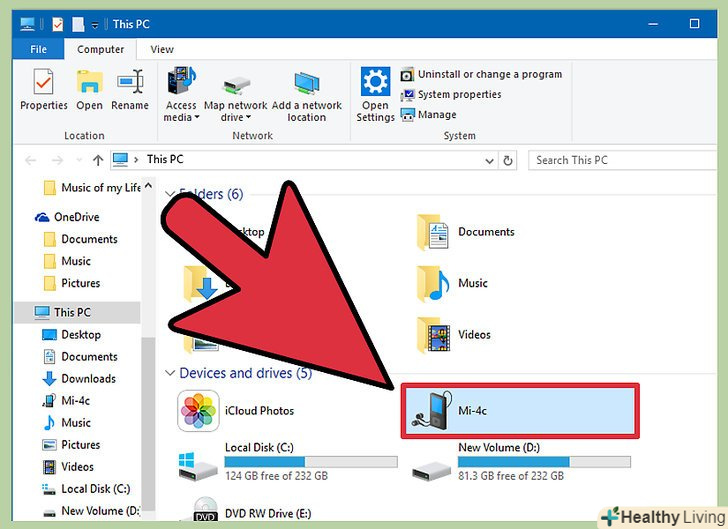This screenshot has width=728, height=529.
Task: Collapse the Folders group
Action: (170, 194)
